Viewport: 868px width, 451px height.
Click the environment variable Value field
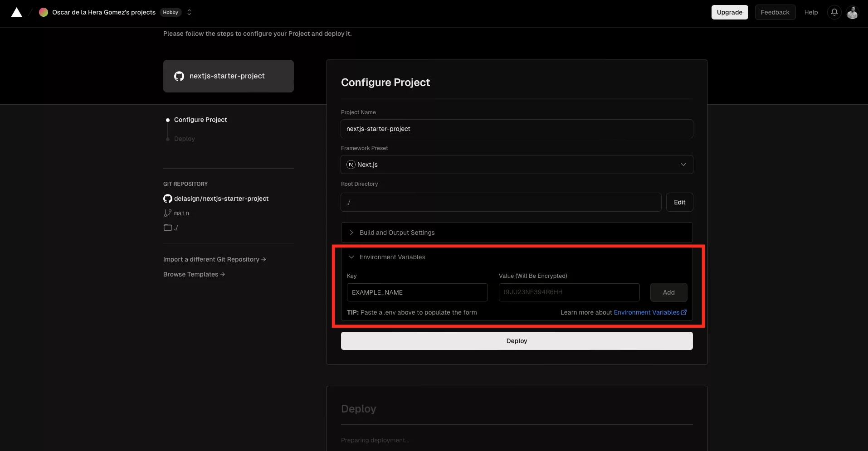569,292
